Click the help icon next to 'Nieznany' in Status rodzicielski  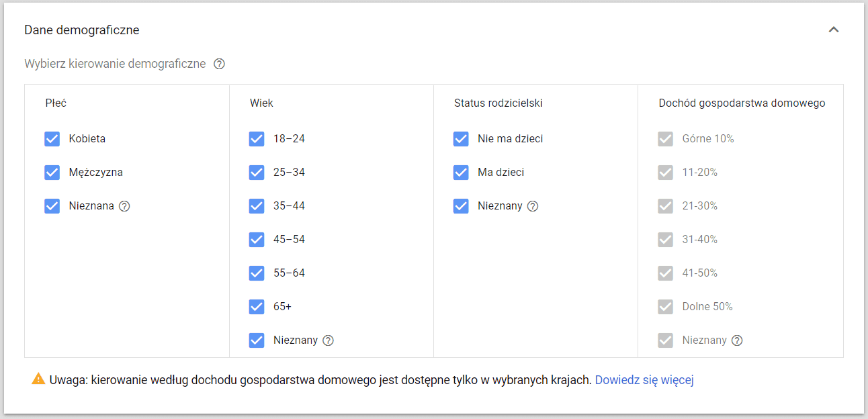pos(533,206)
